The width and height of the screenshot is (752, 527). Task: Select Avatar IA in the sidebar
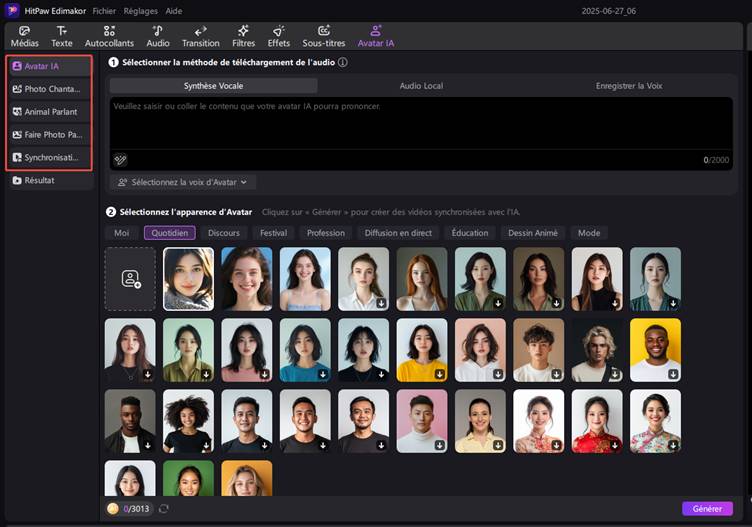49,66
